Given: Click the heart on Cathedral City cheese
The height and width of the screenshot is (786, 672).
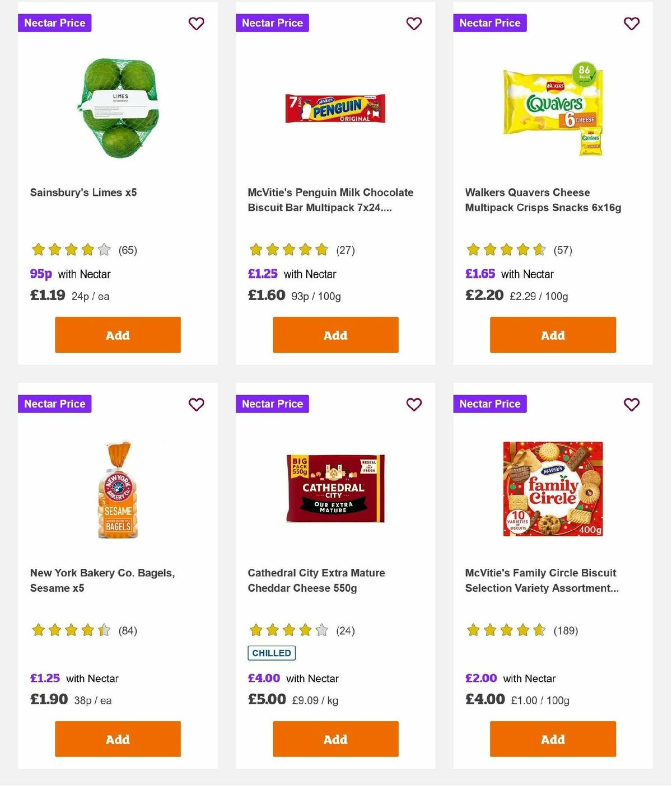Looking at the screenshot, I should point(414,404).
